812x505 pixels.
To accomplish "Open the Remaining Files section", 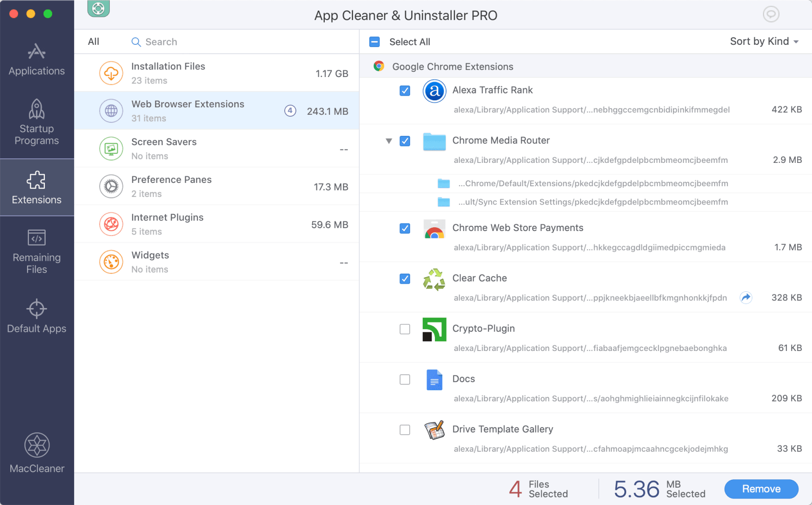I will click(36, 252).
